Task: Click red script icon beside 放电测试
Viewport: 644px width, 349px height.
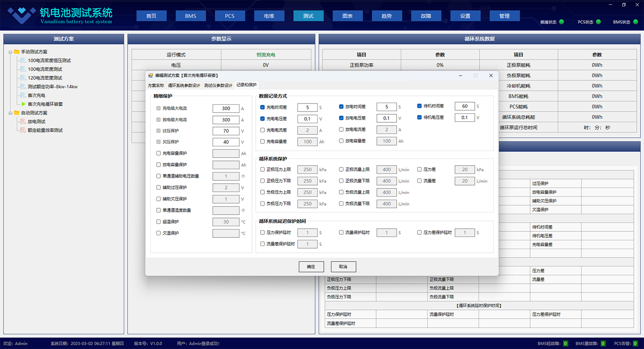Action: click(x=23, y=121)
